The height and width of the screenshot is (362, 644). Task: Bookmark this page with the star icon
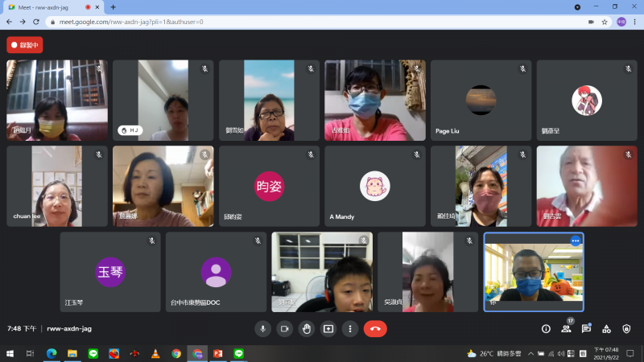pos(605,22)
